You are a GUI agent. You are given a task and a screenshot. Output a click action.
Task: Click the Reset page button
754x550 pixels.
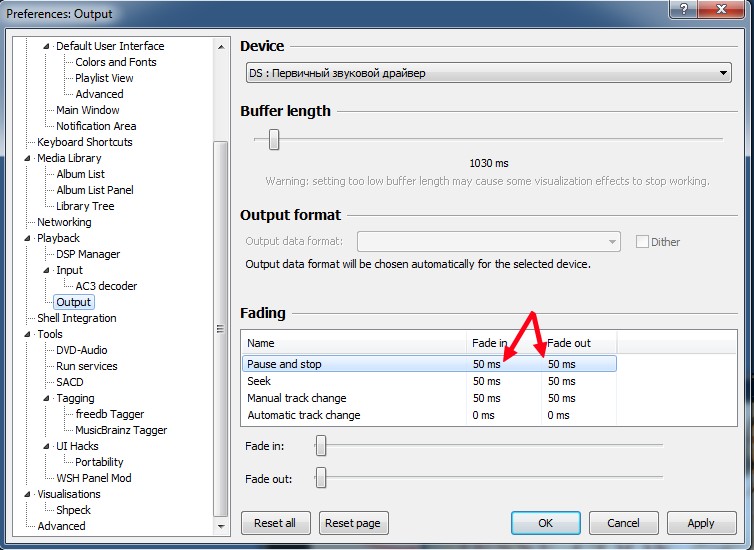point(353,523)
